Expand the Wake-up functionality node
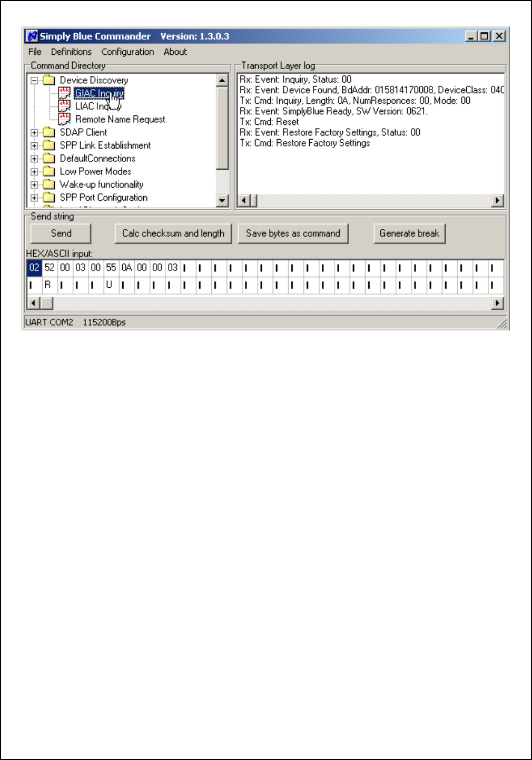The height and width of the screenshot is (760, 532). coord(34,185)
